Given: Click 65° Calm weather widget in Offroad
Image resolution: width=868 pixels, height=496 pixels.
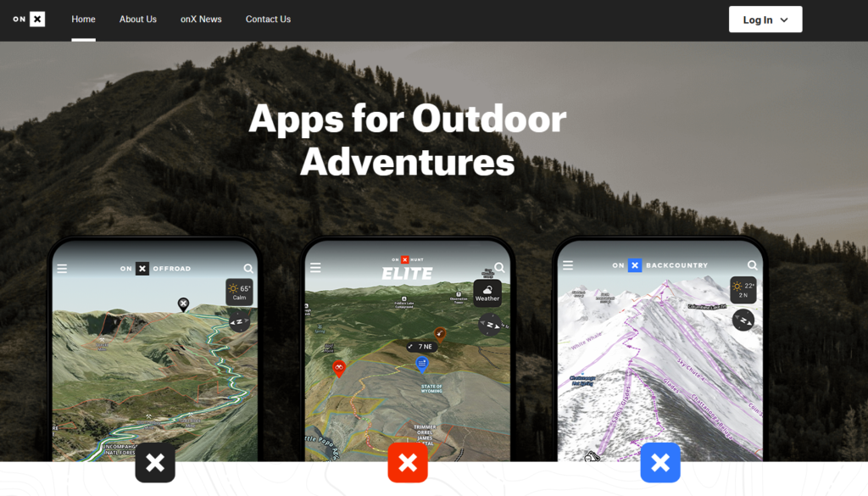Looking at the screenshot, I should [x=239, y=293].
